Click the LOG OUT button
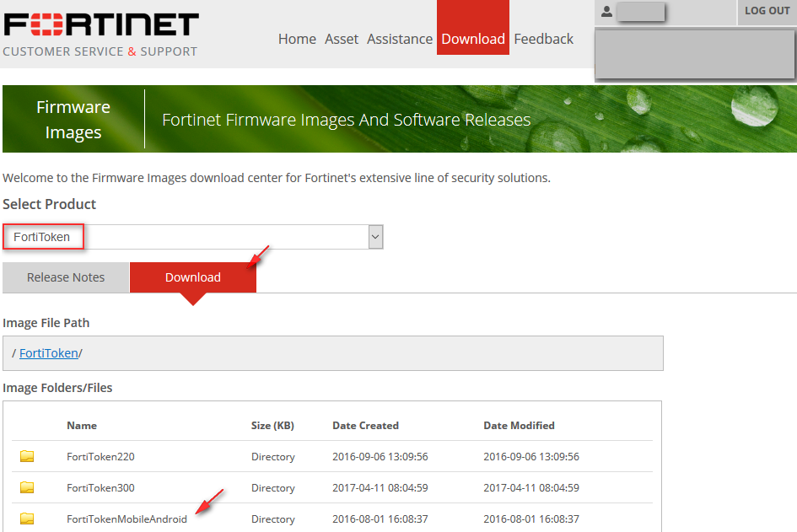 coord(767,11)
